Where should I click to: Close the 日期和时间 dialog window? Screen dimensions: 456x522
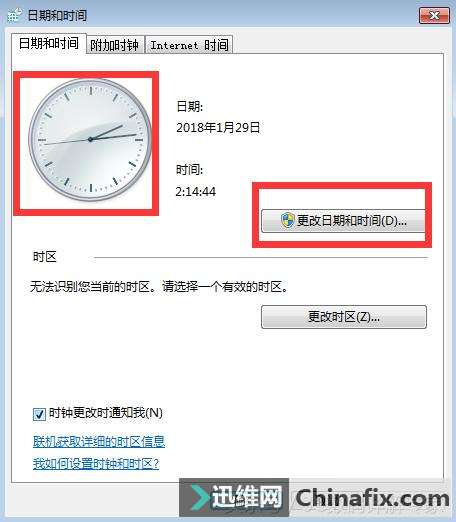pyautogui.click(x=434, y=15)
